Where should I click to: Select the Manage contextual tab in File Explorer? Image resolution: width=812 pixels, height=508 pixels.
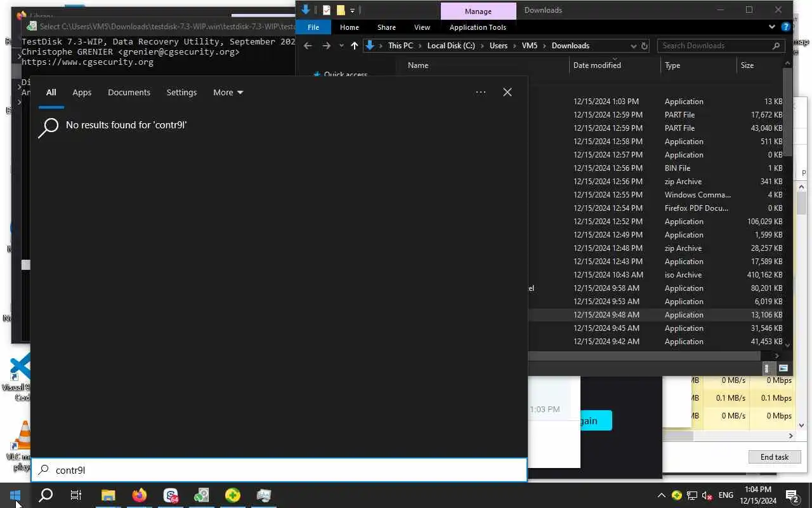[478, 11]
